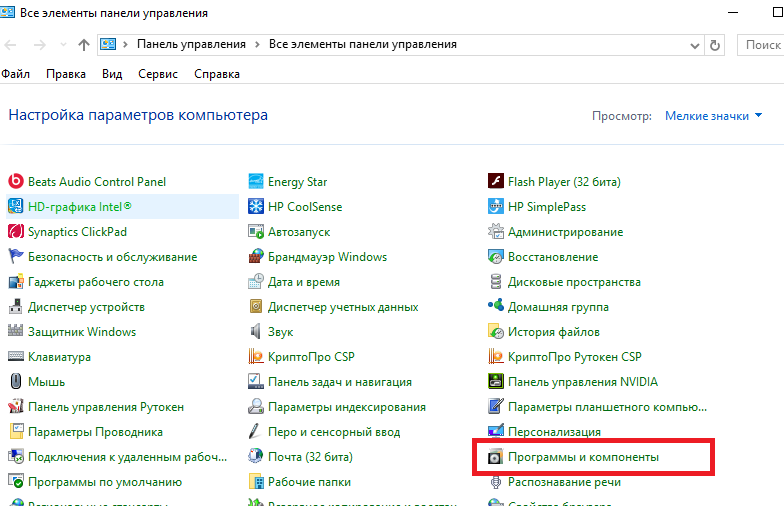This screenshot has width=784, height=506.
Task: Expand the chevron after 'Панель управления' breadcrumb
Action: tap(257, 45)
